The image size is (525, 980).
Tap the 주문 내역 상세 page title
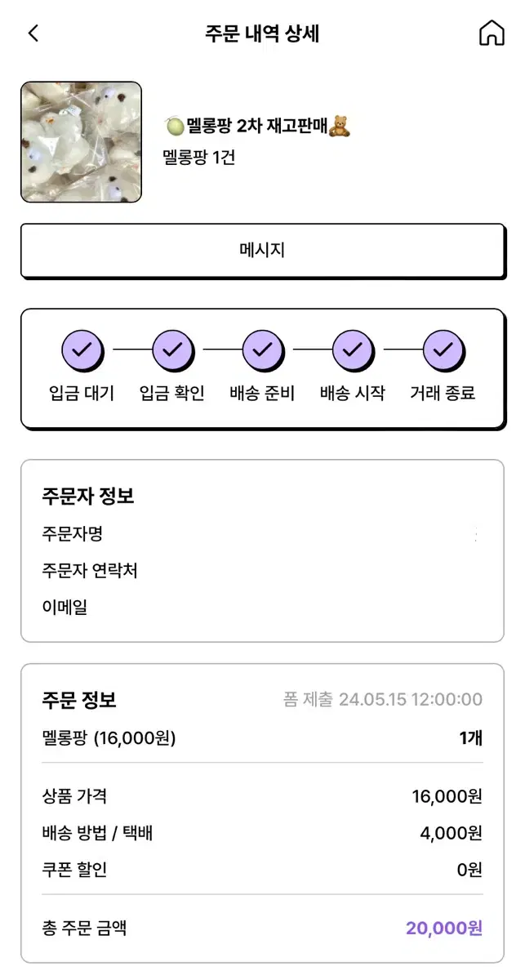[x=262, y=33]
